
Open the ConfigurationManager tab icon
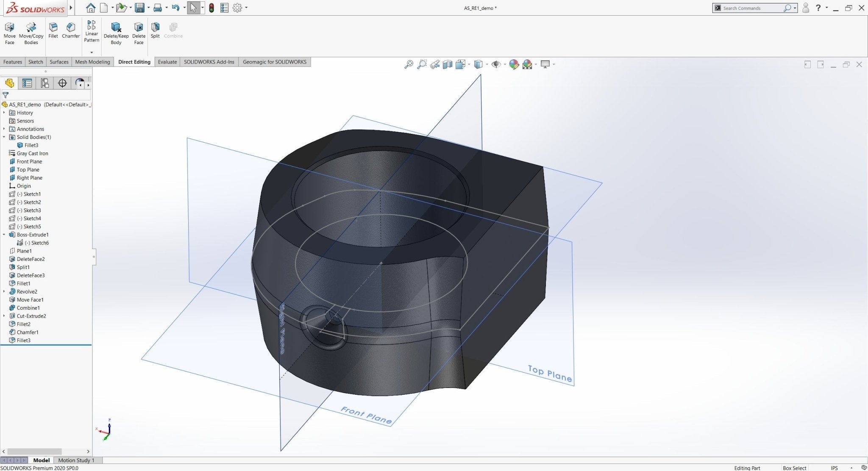pyautogui.click(x=45, y=83)
